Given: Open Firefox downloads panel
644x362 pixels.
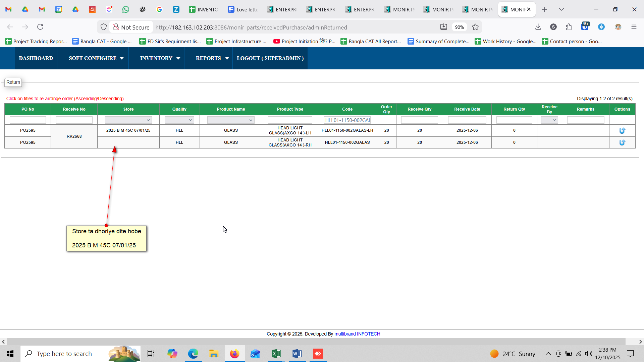Looking at the screenshot, I should (538, 27).
